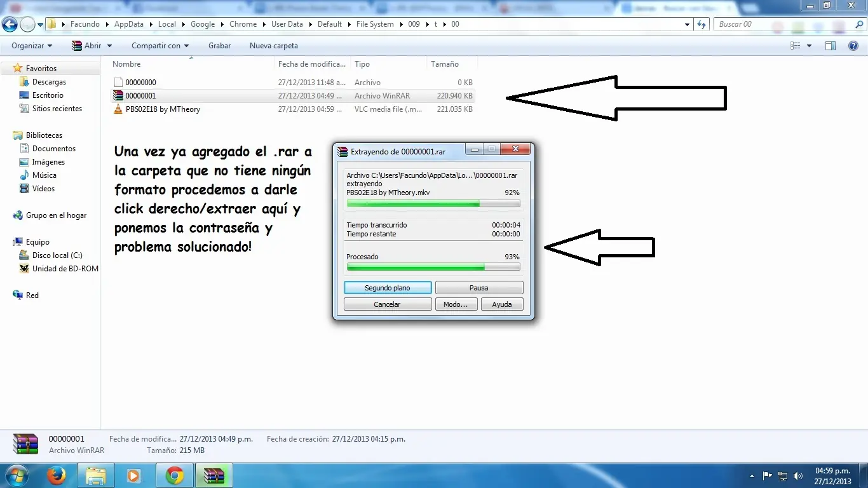Show hidden system tray icons

point(753,475)
